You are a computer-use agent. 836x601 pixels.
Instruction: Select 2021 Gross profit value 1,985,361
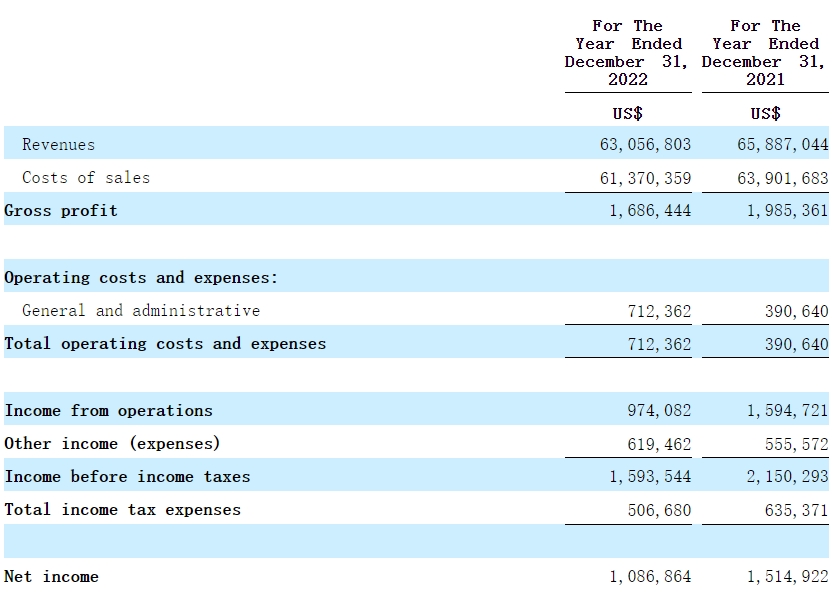pos(787,211)
